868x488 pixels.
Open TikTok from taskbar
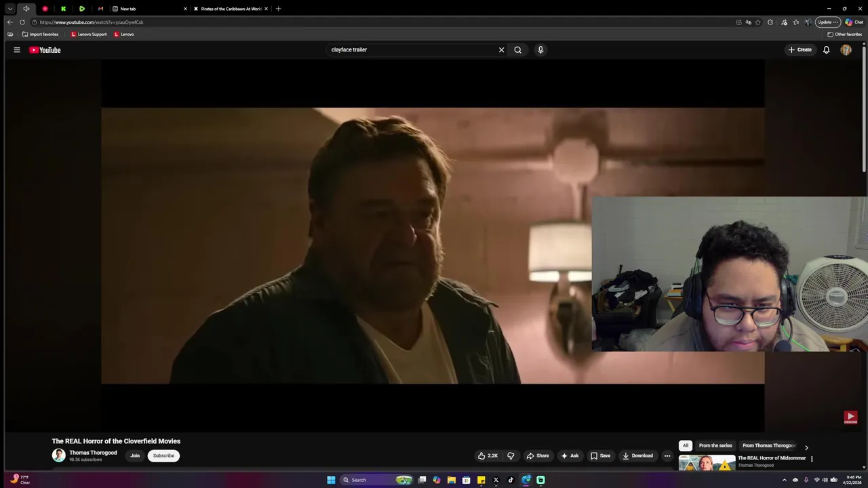[511, 480]
